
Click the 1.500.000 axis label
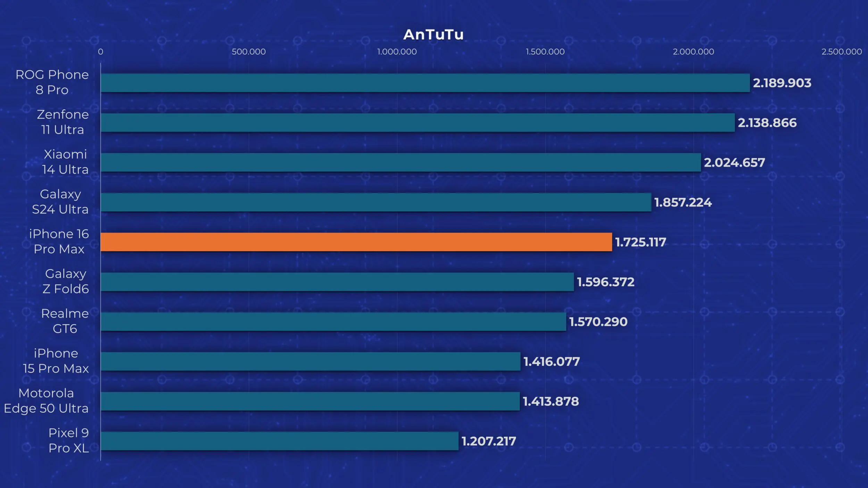(x=545, y=52)
